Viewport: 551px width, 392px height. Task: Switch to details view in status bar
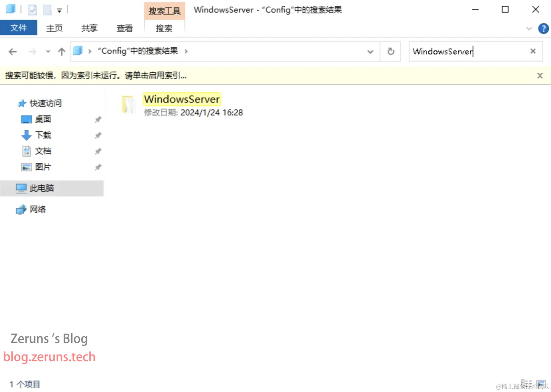(x=526, y=384)
